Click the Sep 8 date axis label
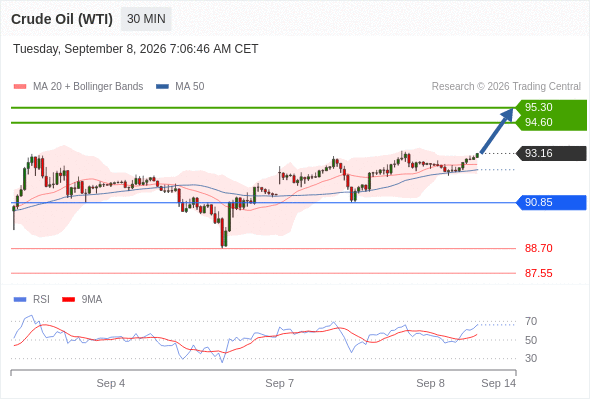The image size is (590, 400). (430, 383)
